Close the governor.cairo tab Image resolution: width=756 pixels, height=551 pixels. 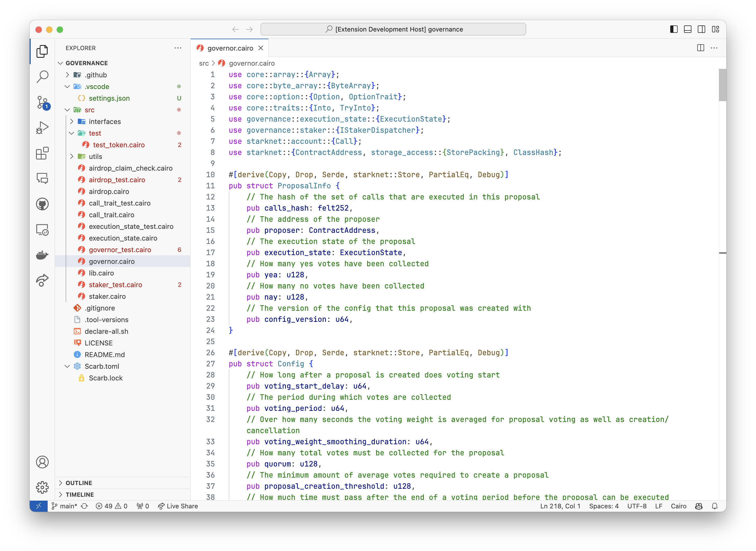pos(261,48)
